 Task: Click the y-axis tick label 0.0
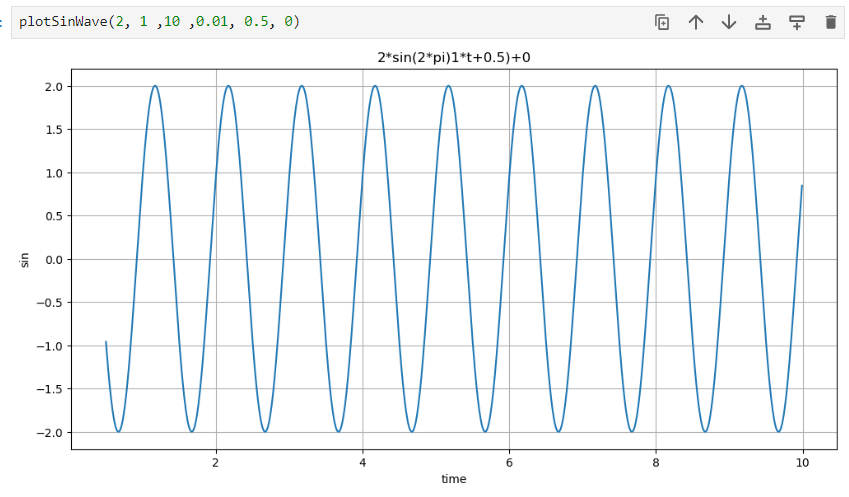click(54, 260)
